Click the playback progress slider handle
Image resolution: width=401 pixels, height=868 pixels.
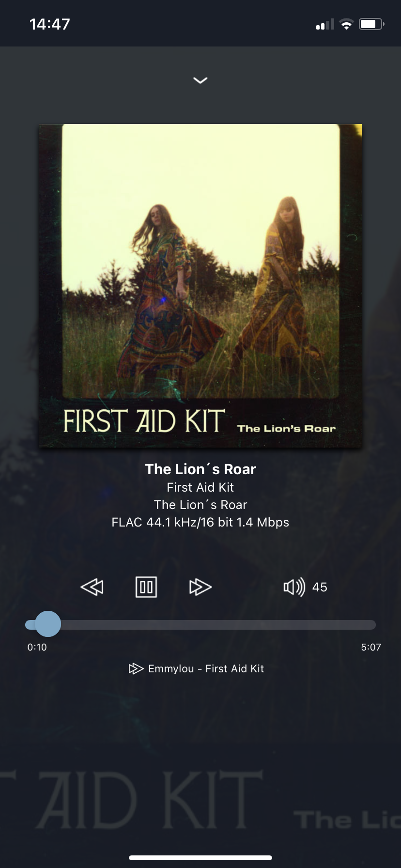pos(48,624)
